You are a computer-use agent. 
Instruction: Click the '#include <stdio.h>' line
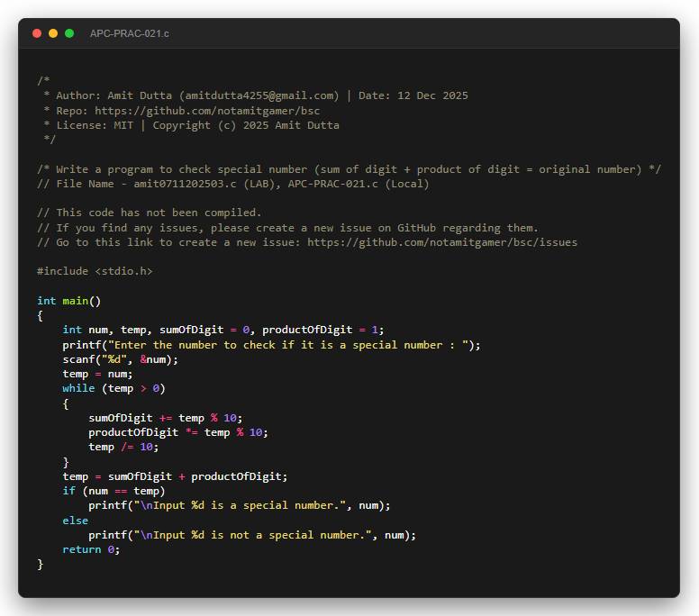(95, 271)
